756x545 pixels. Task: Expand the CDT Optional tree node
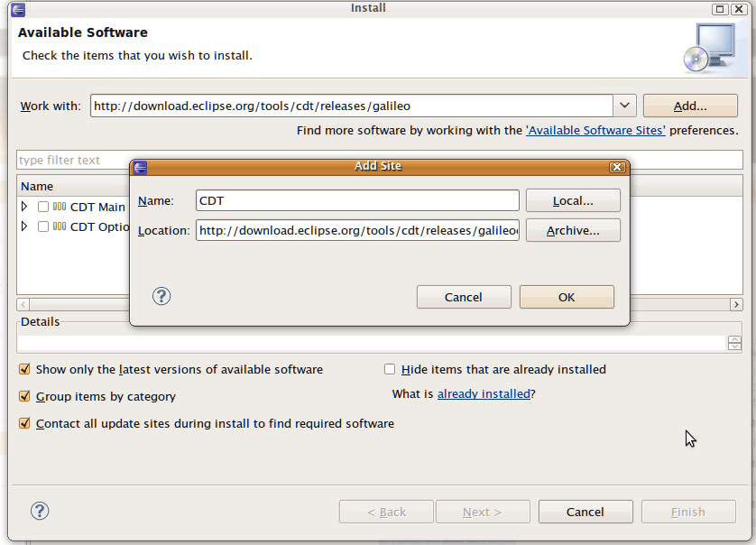click(23, 226)
